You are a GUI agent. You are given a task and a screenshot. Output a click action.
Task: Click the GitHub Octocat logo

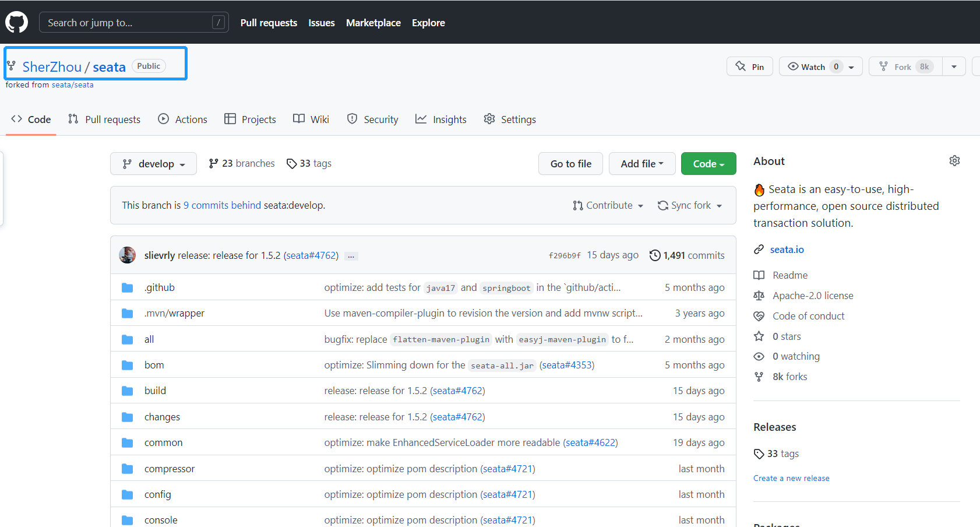16,22
